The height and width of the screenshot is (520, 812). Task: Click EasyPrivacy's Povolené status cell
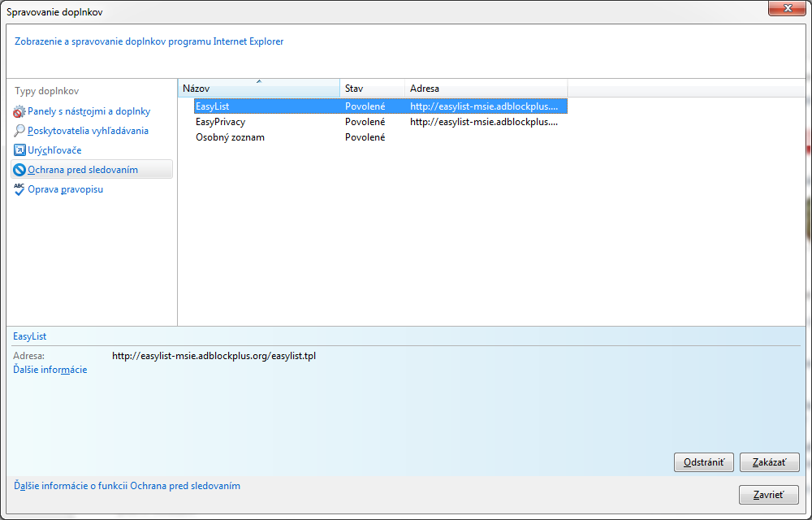click(365, 122)
